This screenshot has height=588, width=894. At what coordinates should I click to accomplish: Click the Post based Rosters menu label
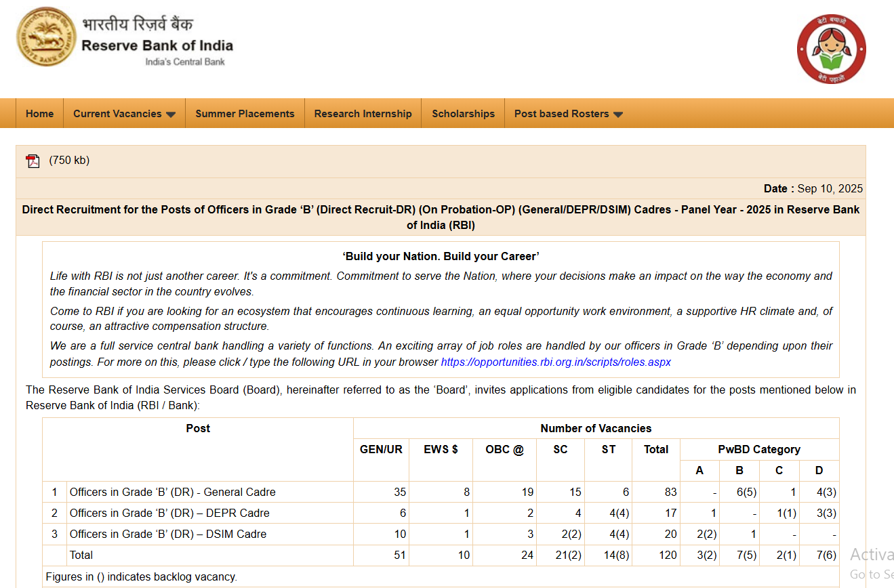(x=561, y=114)
